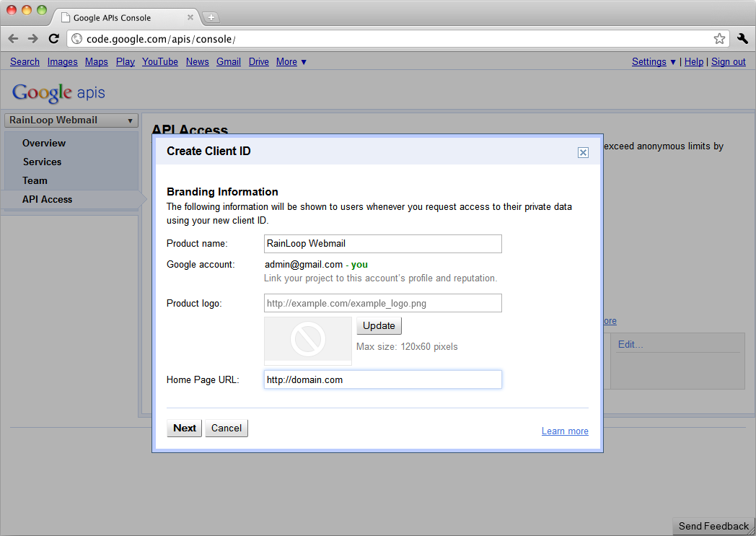The width and height of the screenshot is (756, 536).
Task: Bookmark page with star icon
Action: pyautogui.click(x=719, y=39)
